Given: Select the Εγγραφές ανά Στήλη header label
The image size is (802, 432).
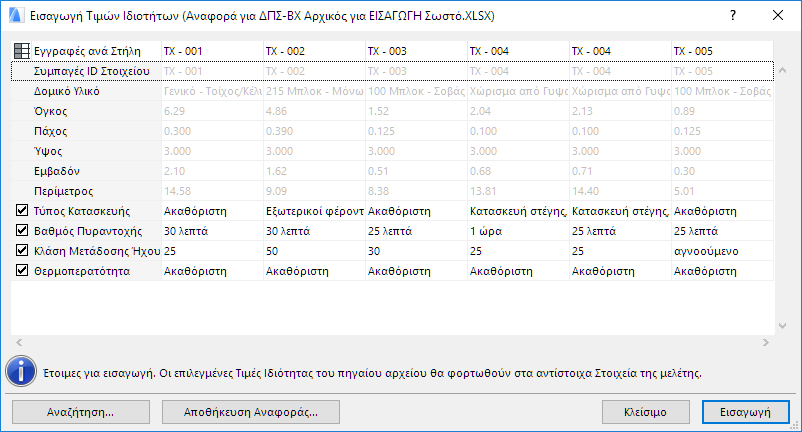Looking at the screenshot, I should click(x=87, y=51).
